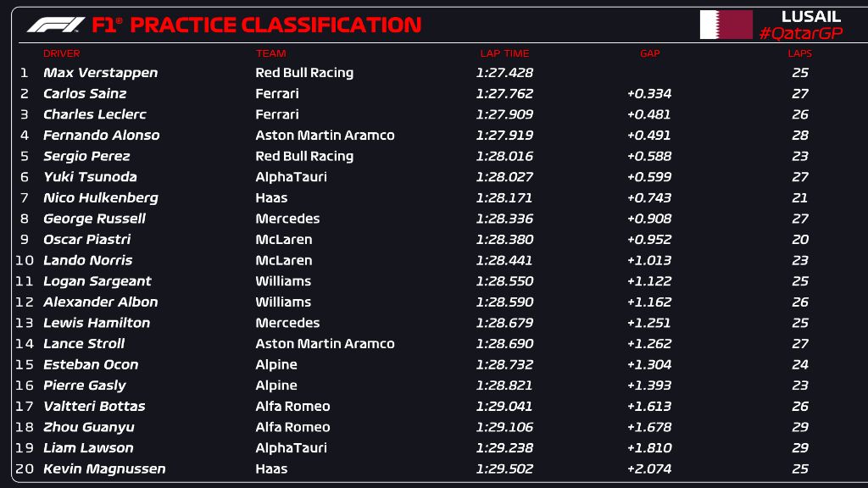Click Liam Lawson's lap time 1:29.238
The height and width of the screenshot is (488, 868).
(x=505, y=448)
